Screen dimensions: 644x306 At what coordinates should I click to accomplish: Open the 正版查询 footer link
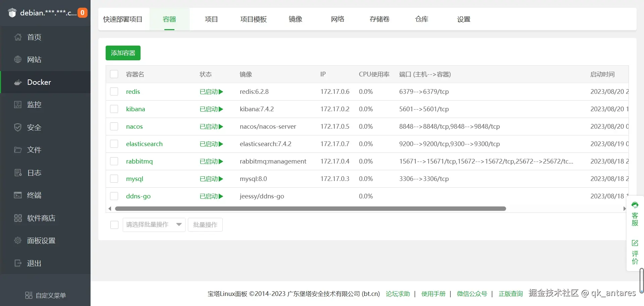(x=511, y=294)
